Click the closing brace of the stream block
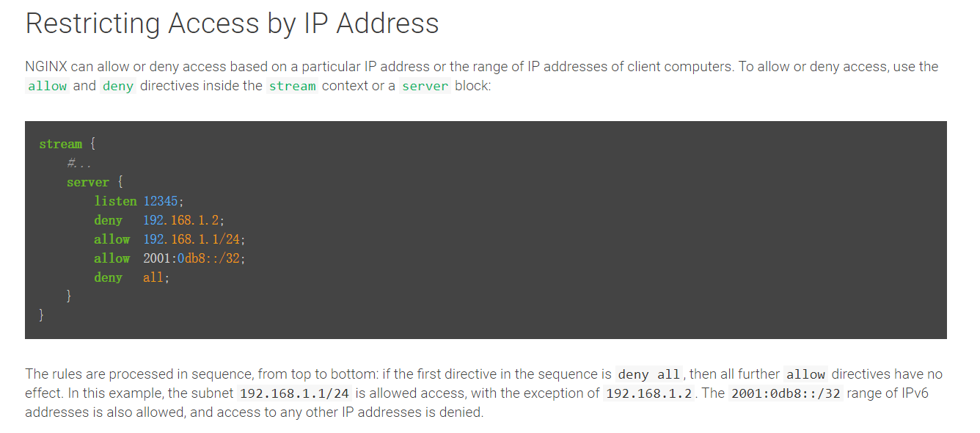This screenshot has width=980, height=433. point(42,316)
